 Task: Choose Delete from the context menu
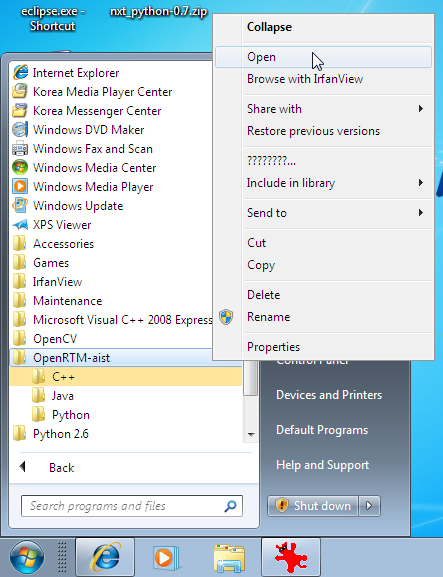(323, 295)
